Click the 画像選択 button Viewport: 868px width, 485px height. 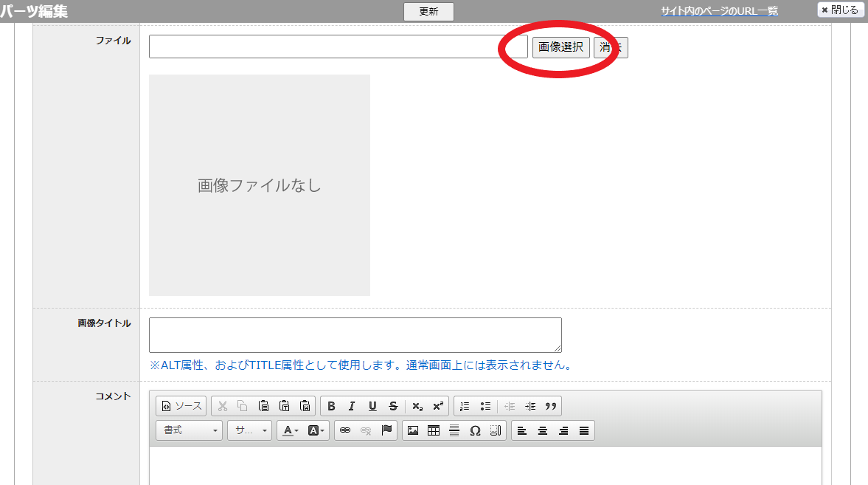pyautogui.click(x=560, y=47)
